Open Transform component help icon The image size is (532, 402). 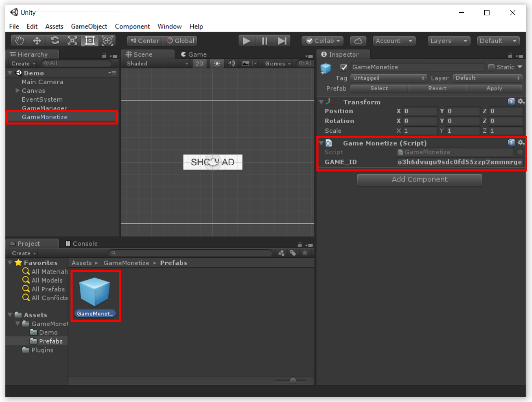tap(511, 102)
